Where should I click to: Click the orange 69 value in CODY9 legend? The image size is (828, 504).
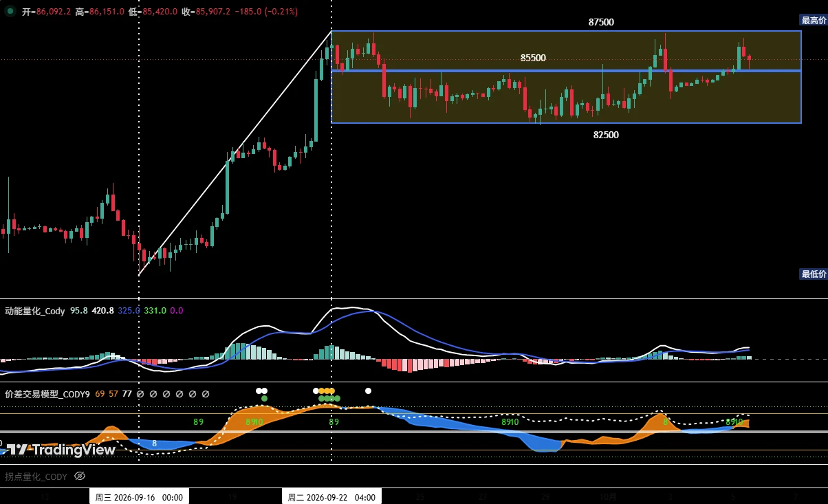[100, 394]
